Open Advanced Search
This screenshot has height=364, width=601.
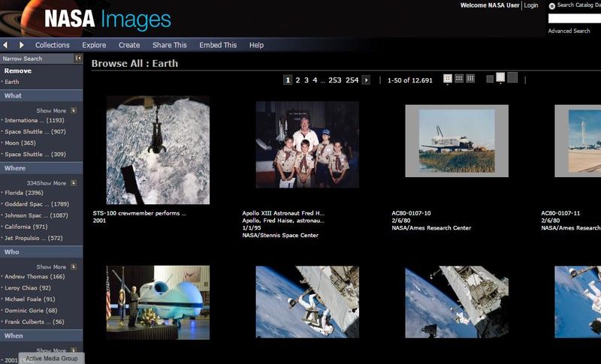[569, 31]
